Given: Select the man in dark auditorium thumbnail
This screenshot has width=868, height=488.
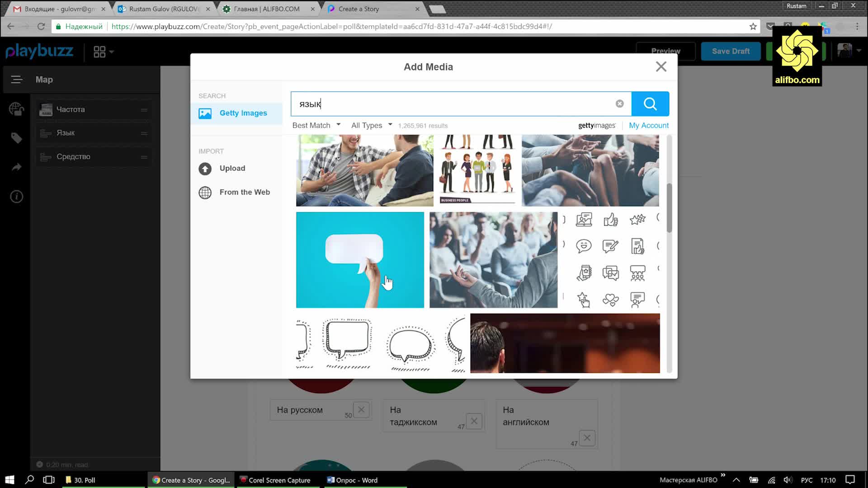Looking at the screenshot, I should 565,343.
